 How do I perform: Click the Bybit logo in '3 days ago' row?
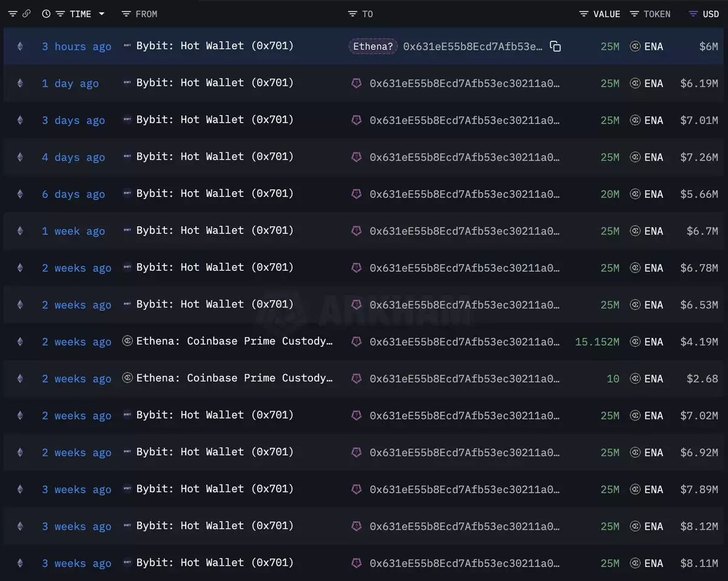(127, 120)
